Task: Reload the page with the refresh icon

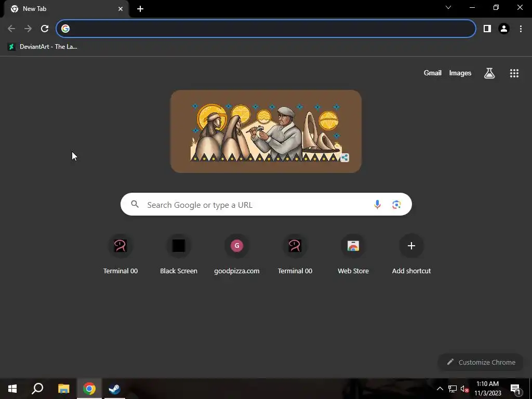Action: pos(45,29)
